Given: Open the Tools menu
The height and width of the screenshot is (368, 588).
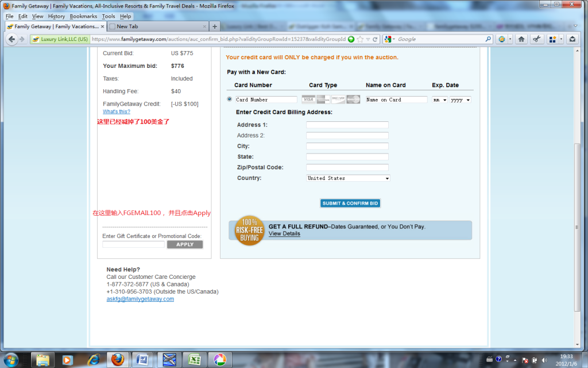Looking at the screenshot, I should 109,16.
